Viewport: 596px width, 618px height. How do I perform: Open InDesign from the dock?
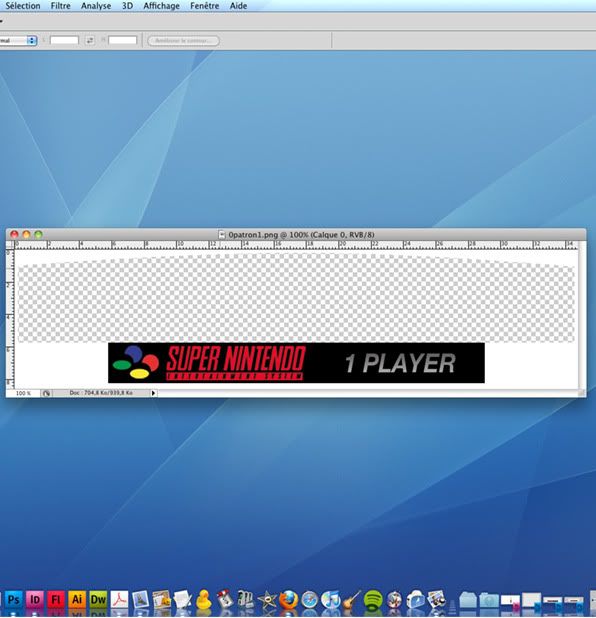click(35, 600)
